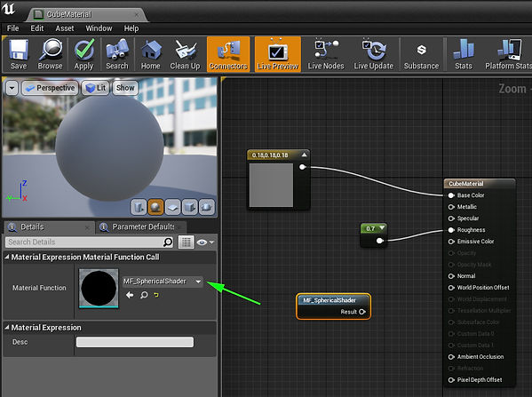
Task: Toggle the Stats display
Action: 464,54
